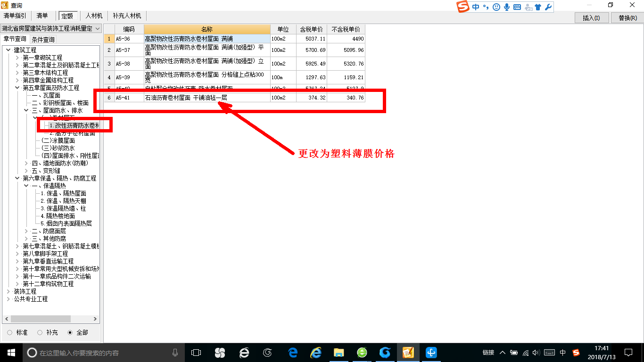Collapse the 第五章屋面及防水工程 node arrow
The width and height of the screenshot is (644, 362).
[17, 88]
